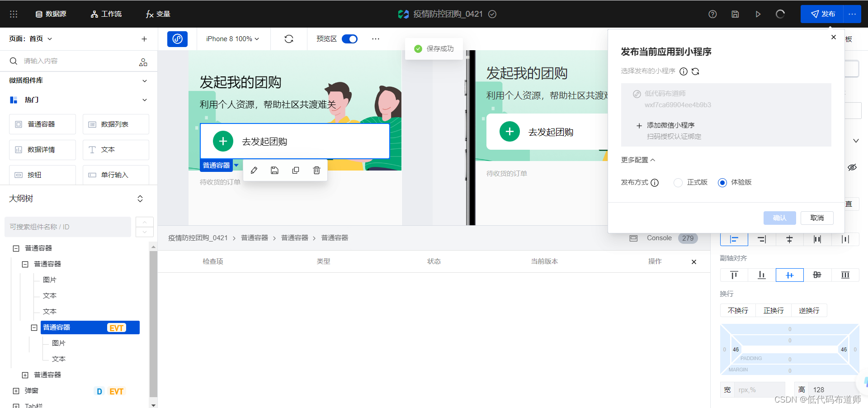Click the 确认 button in publish dialog
Viewport: 868px width, 408px height.
(x=779, y=218)
